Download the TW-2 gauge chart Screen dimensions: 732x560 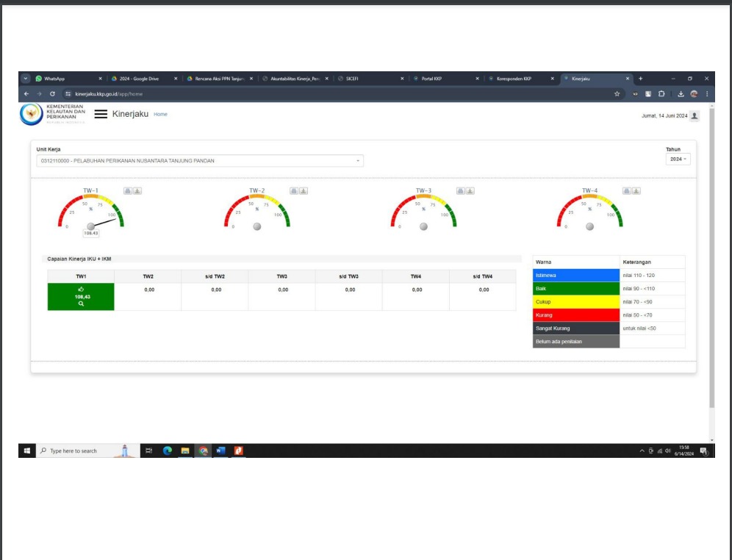[x=304, y=191]
